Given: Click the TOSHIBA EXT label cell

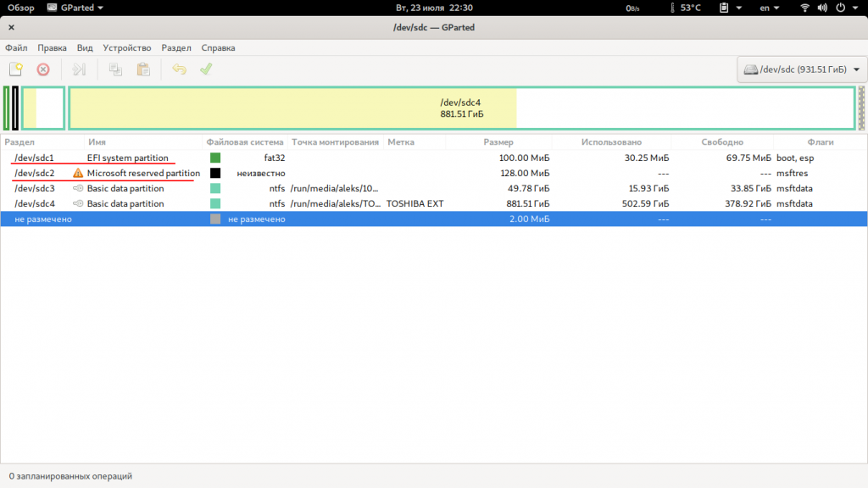Looking at the screenshot, I should pyautogui.click(x=415, y=203).
